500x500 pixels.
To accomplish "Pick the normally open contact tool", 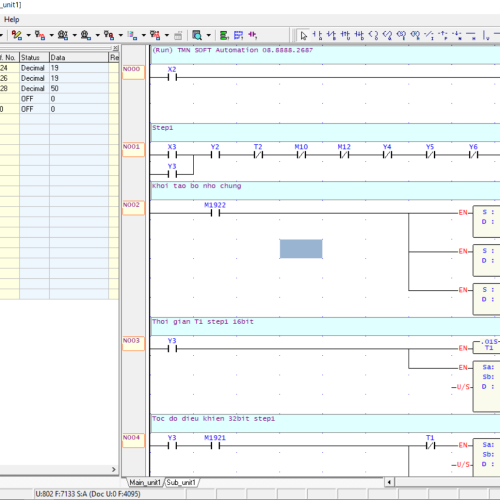I will [317, 35].
